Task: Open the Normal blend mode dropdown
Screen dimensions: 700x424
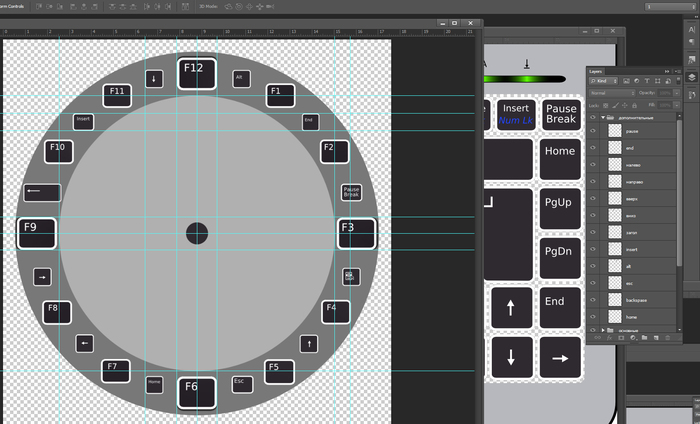Action: (612, 93)
